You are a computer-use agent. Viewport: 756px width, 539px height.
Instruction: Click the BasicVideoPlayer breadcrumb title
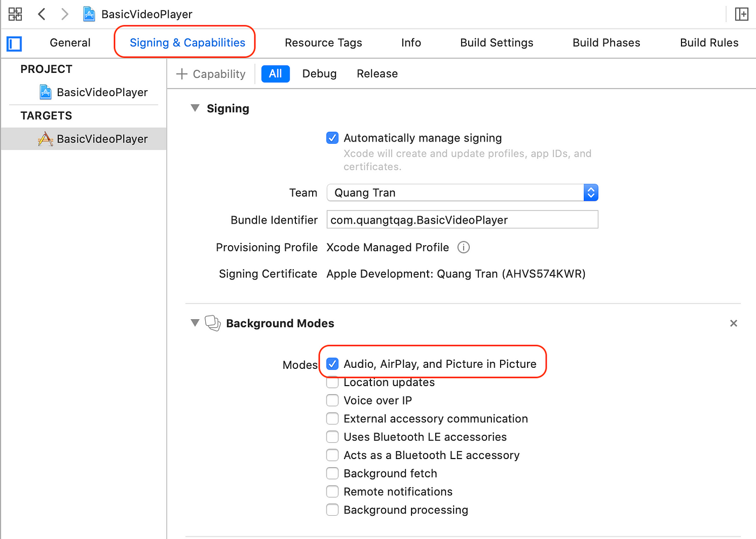click(147, 14)
